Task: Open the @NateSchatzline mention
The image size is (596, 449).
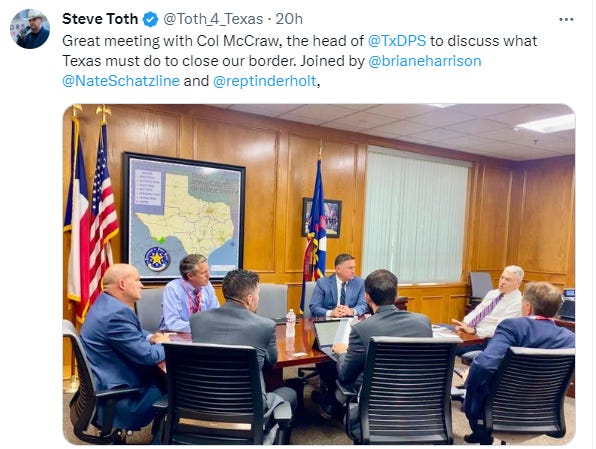Action: [x=120, y=81]
